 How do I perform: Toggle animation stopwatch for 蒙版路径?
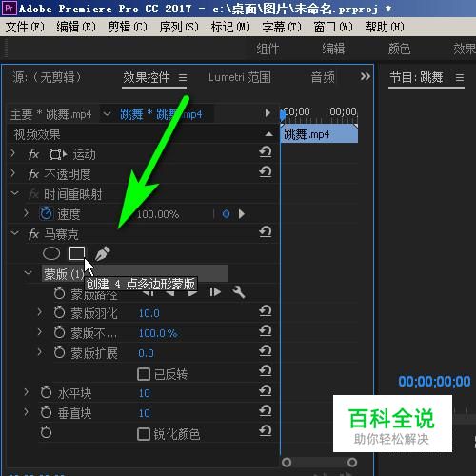[x=59, y=293]
